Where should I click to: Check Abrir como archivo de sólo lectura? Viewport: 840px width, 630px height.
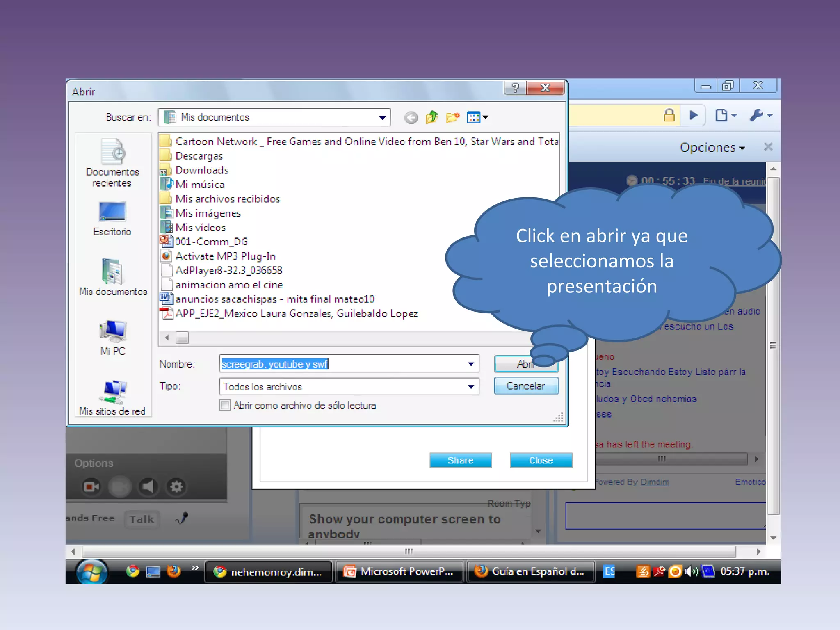pyautogui.click(x=225, y=405)
